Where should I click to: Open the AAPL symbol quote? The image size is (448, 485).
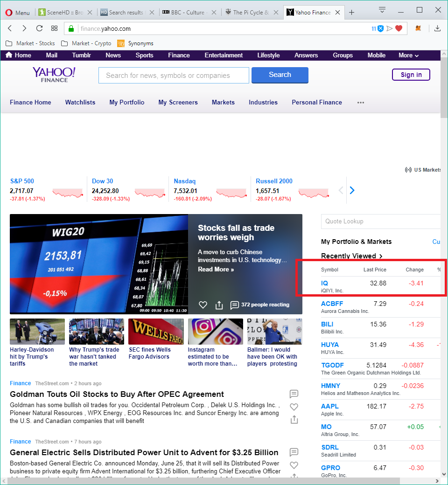coord(330,406)
